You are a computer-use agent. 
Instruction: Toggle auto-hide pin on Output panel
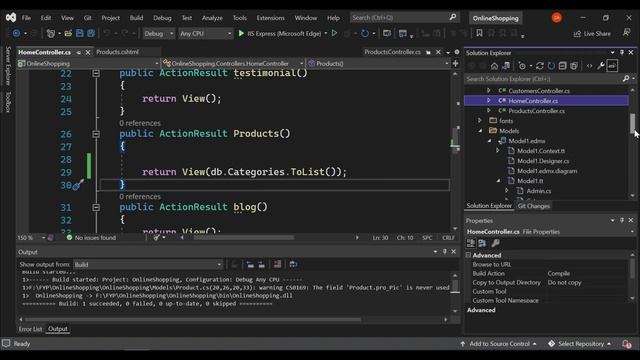[444, 252]
